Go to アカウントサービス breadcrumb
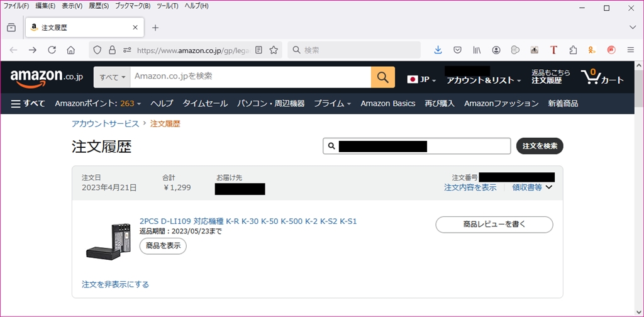The width and height of the screenshot is (644, 317). [x=106, y=124]
